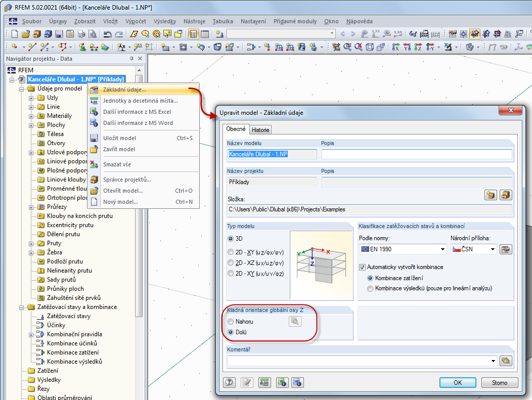
Task: Open the Výpočet menu
Action: (136, 21)
